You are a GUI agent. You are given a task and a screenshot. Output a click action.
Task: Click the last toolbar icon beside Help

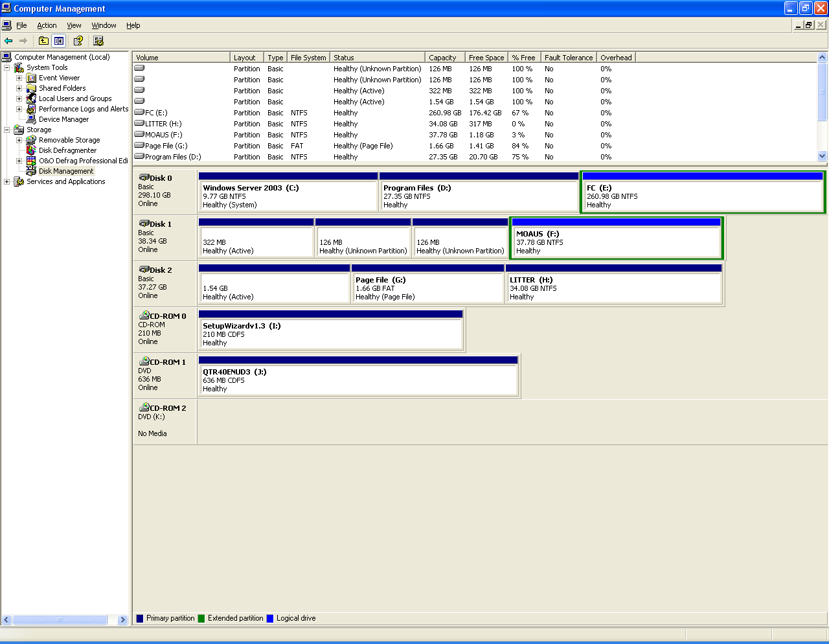coord(98,41)
